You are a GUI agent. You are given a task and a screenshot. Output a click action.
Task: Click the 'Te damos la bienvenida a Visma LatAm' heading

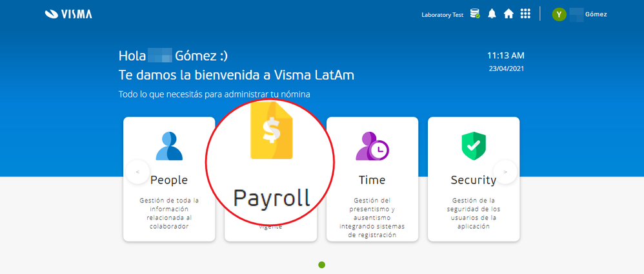pos(236,76)
